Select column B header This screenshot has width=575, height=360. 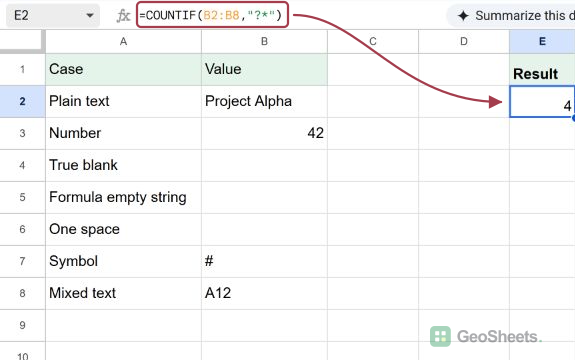point(264,41)
